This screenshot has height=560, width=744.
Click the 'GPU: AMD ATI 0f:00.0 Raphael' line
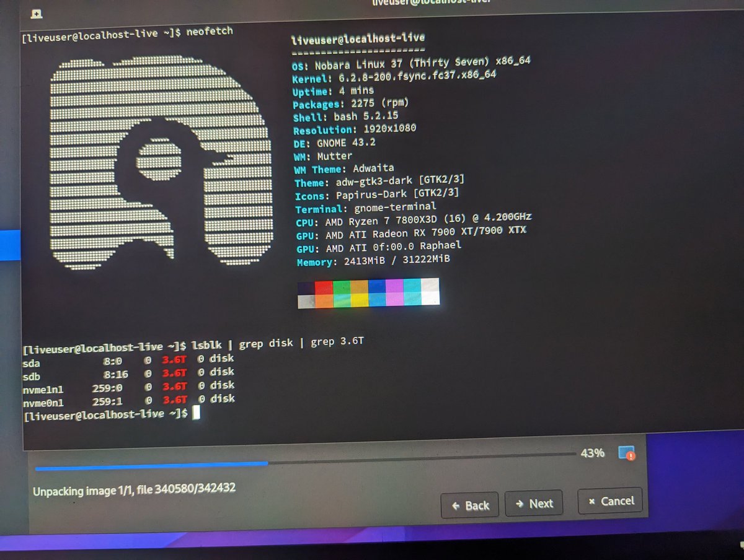coord(379,247)
